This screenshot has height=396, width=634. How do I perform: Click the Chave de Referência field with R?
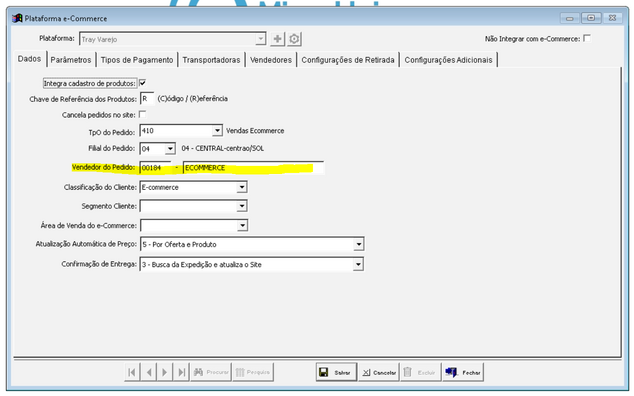click(147, 99)
